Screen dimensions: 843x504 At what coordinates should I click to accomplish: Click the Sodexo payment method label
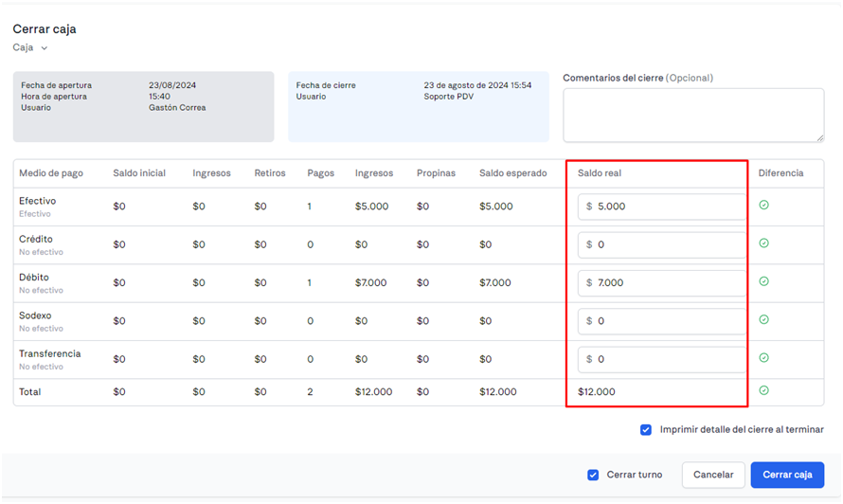point(35,315)
